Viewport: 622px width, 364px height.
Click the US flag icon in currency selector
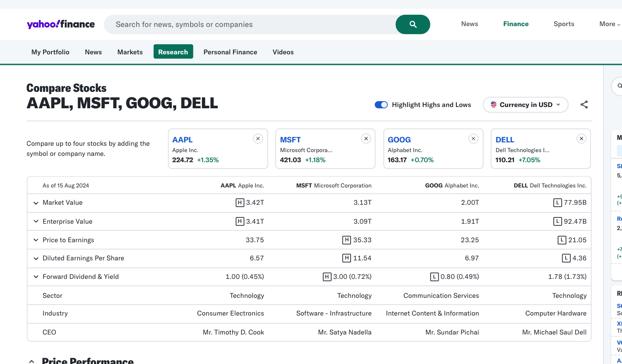point(493,104)
